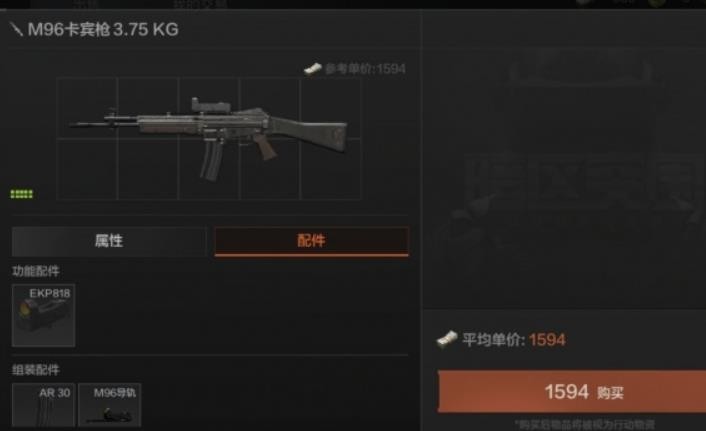Click the 组装配件 section header
706x431 pixels.
36,370
